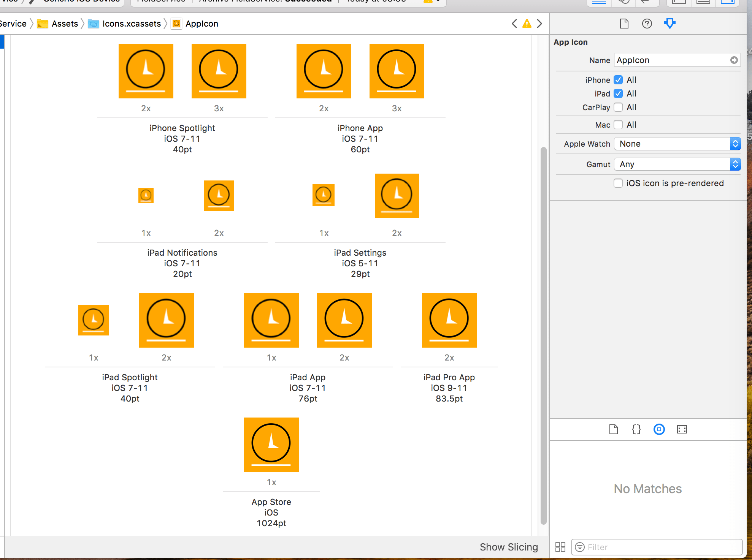The width and height of the screenshot is (752, 560).
Task: Open the File inspector tab
Action: pyautogui.click(x=624, y=24)
